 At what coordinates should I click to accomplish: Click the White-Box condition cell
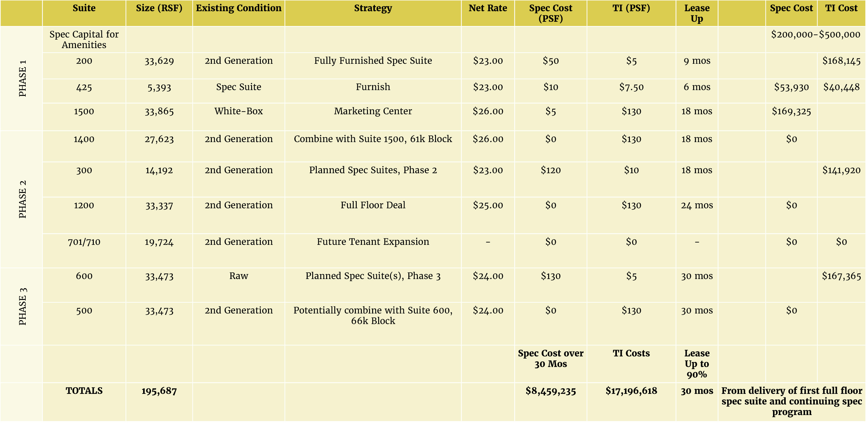tap(239, 111)
